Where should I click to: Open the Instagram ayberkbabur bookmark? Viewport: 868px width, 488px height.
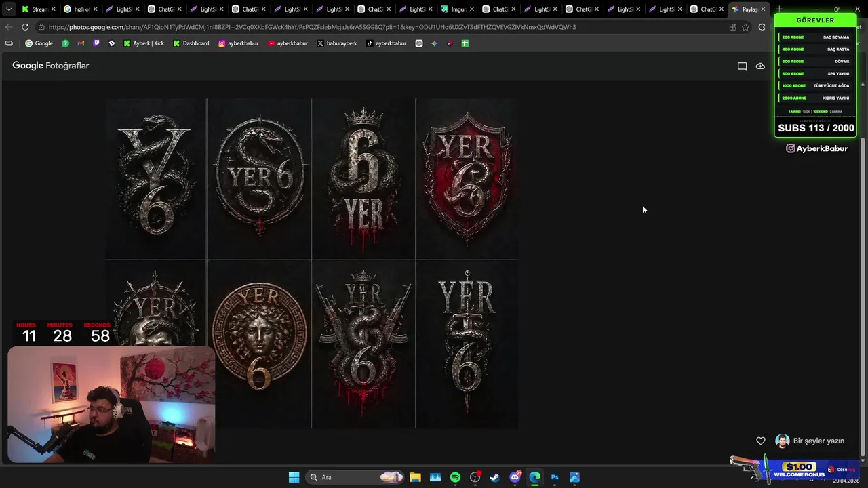[x=239, y=43]
